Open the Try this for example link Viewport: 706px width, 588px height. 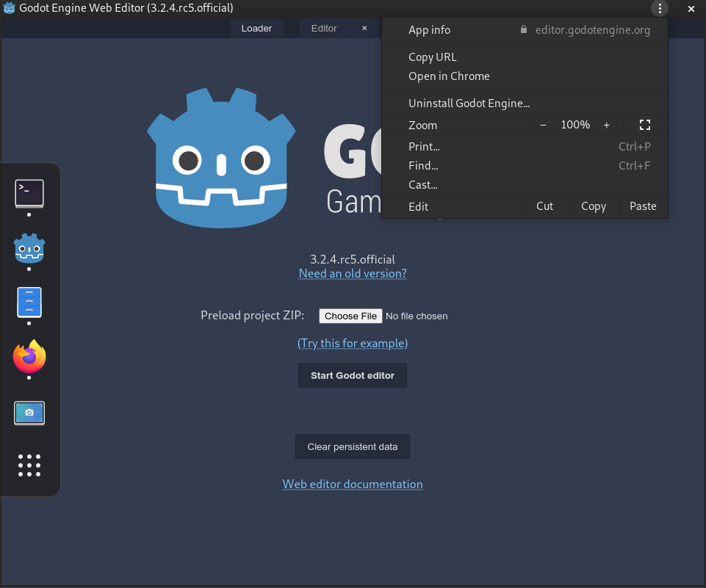click(x=353, y=344)
